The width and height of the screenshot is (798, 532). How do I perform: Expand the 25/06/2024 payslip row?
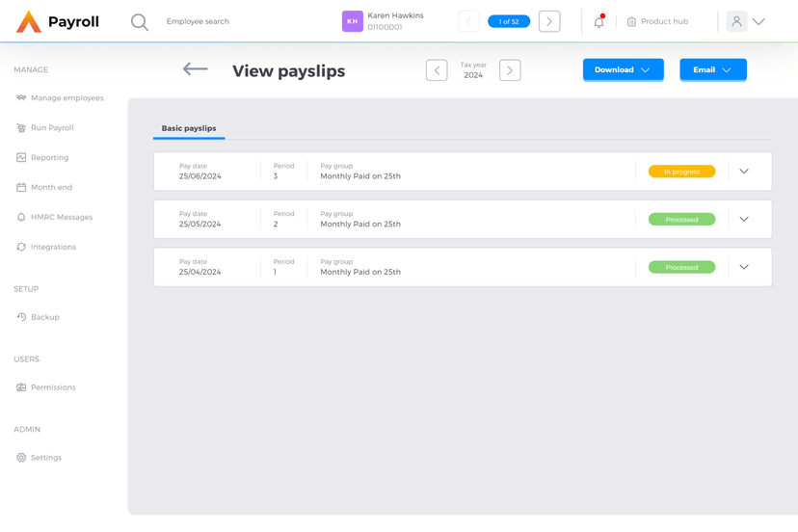744,172
